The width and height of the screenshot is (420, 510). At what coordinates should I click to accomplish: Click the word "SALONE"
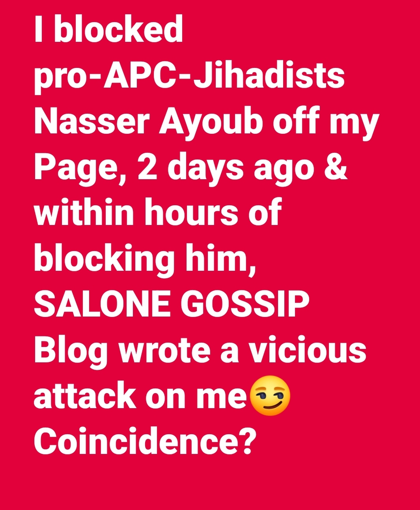pos(103,304)
